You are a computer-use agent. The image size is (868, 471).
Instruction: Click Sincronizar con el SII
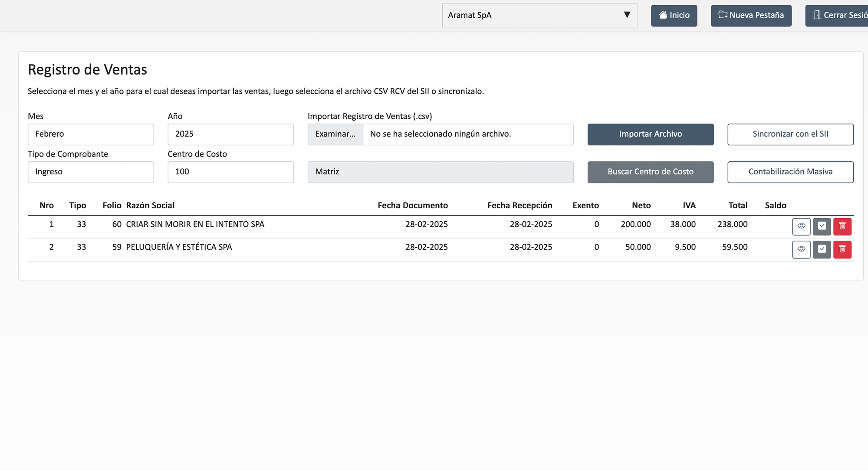(x=790, y=134)
